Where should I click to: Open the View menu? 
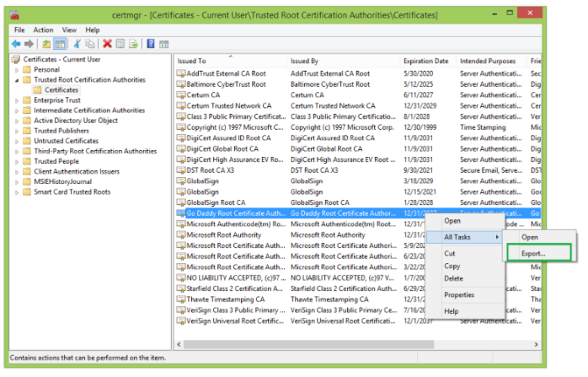coord(69,30)
